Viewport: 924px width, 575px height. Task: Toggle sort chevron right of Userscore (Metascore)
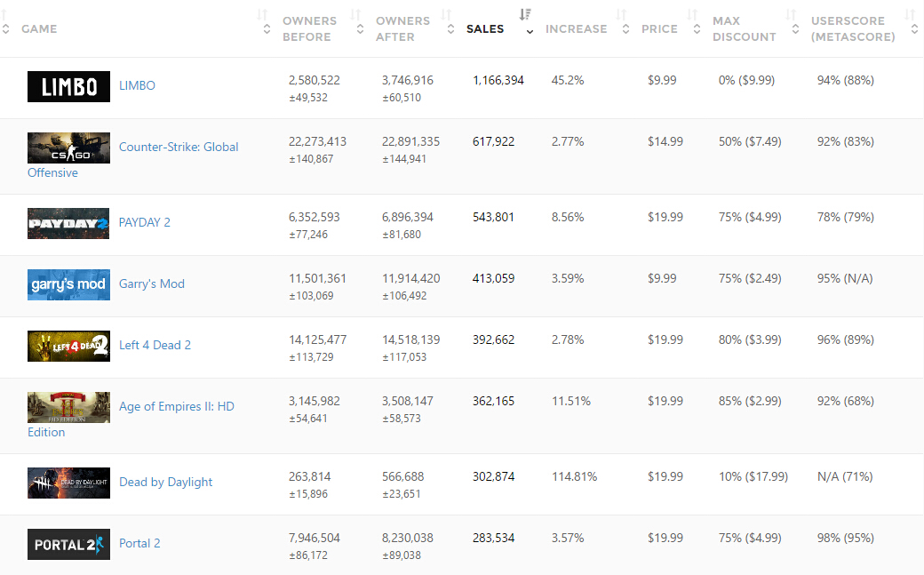[x=914, y=29]
